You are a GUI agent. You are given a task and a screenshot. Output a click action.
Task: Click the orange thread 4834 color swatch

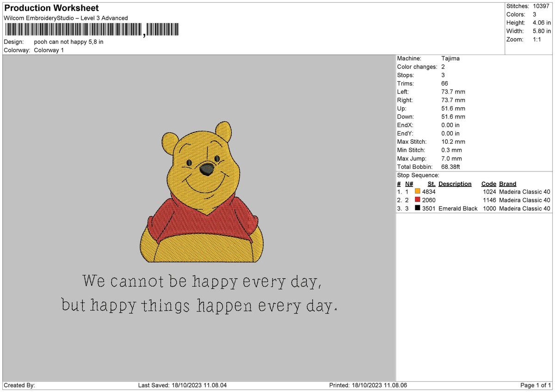click(x=418, y=191)
